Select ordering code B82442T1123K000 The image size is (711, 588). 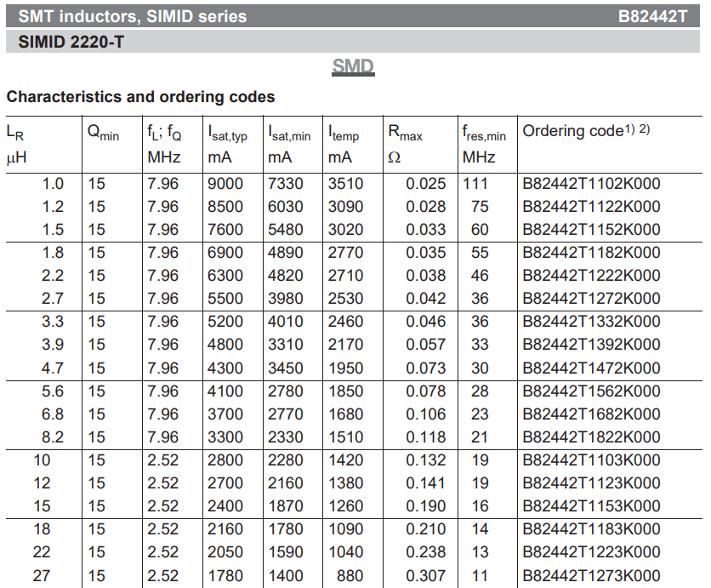click(x=591, y=483)
